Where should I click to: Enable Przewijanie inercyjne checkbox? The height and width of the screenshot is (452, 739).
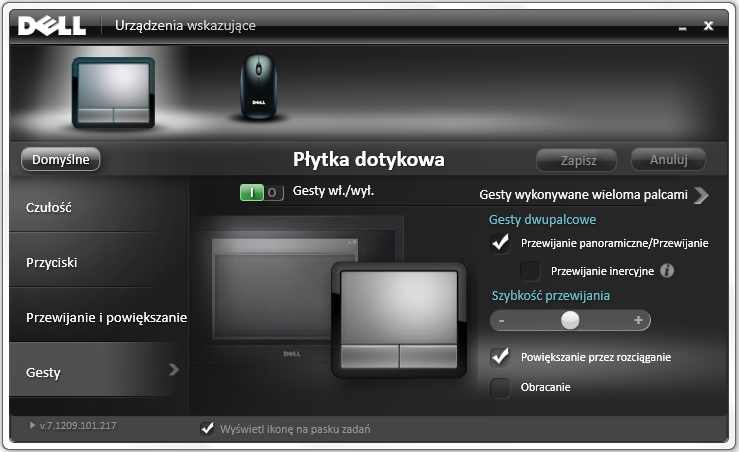pos(530,271)
